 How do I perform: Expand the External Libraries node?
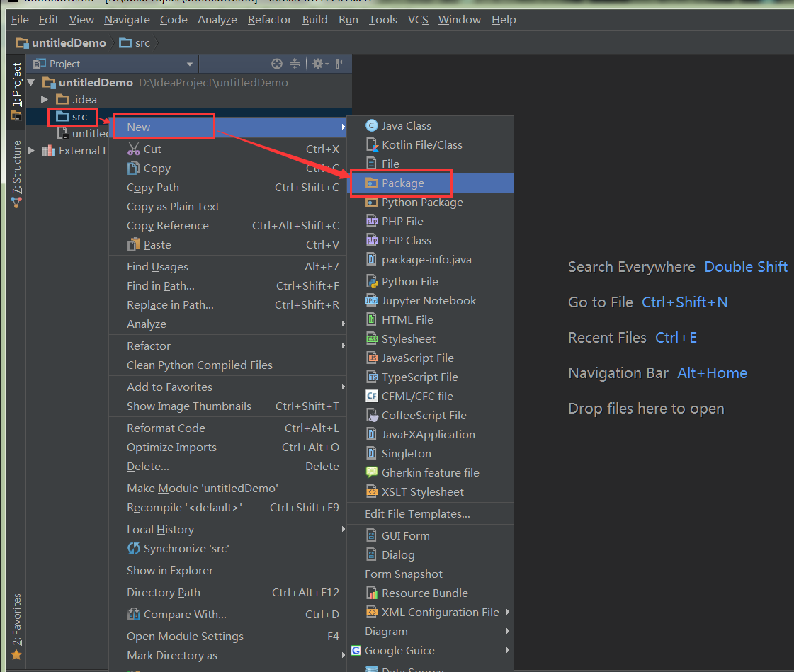pyautogui.click(x=31, y=151)
